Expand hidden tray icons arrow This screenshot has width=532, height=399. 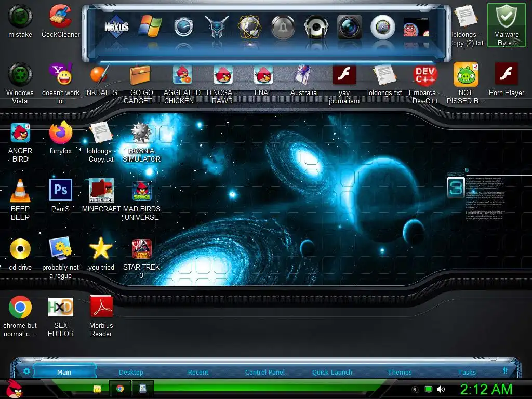coord(415,390)
